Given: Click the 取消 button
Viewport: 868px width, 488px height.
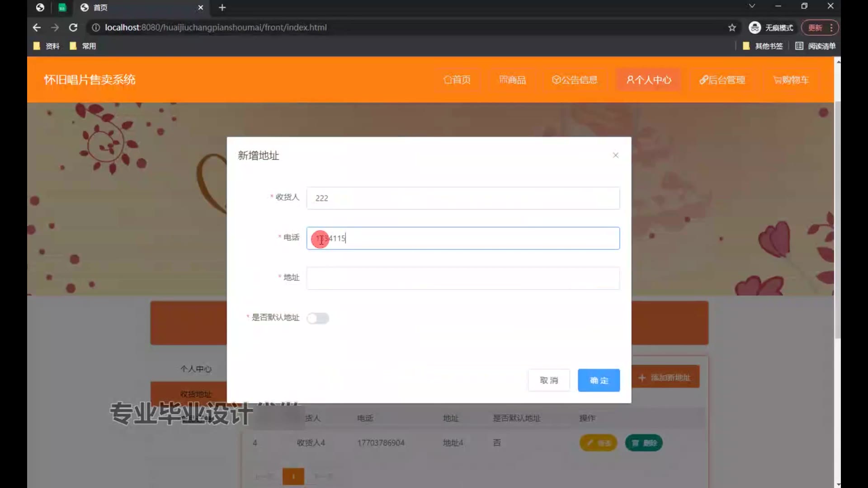Looking at the screenshot, I should [549, 380].
